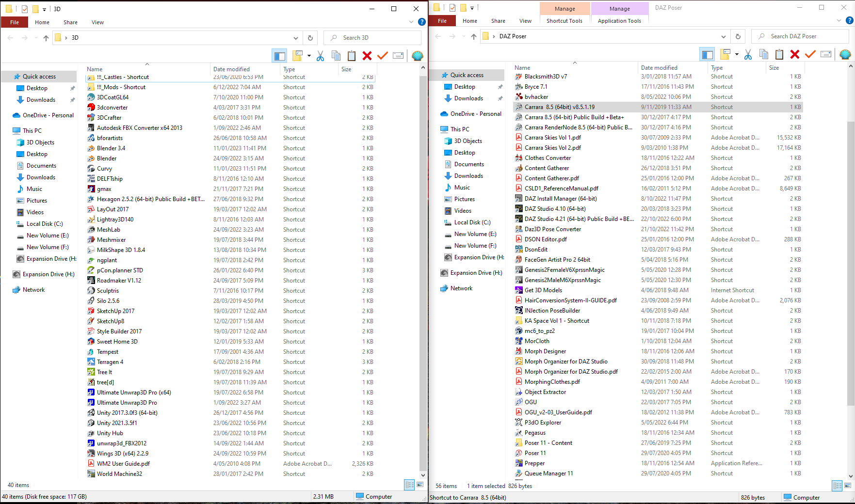Expand the ribbon in the DAZ Poser window
This screenshot has width=855, height=504.
(839, 20)
